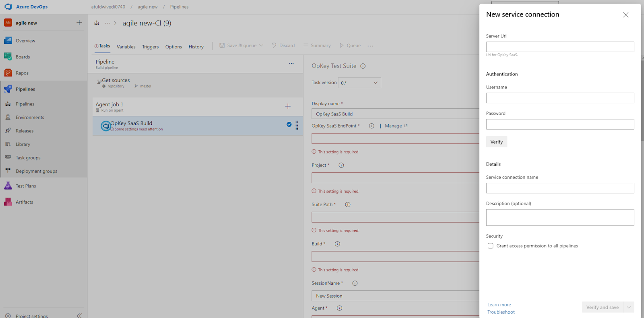Collapse the sidebar with double chevron
Screen dimensions: 644x318
pyautogui.click(x=79, y=316)
